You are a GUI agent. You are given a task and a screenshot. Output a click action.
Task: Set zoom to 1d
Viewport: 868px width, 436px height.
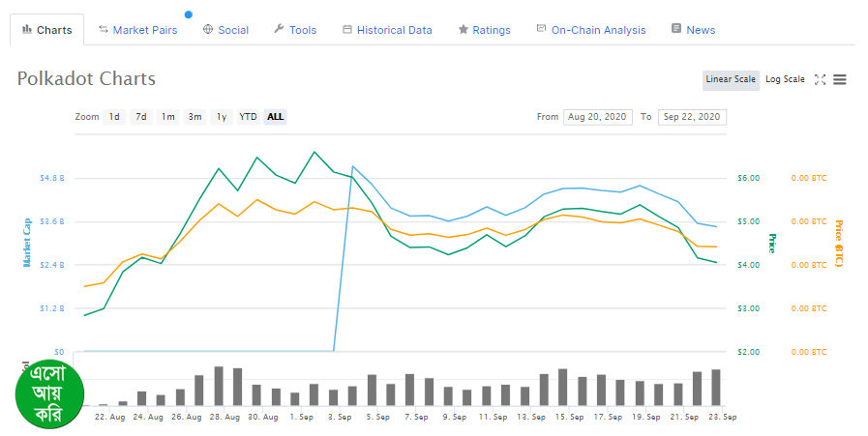(114, 117)
